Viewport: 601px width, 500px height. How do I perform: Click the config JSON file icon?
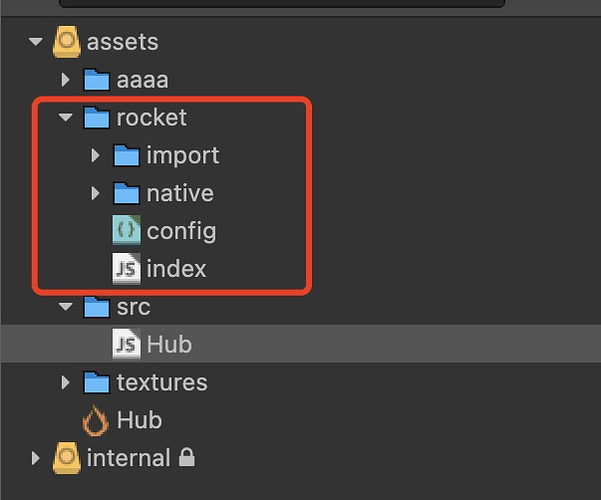126,231
